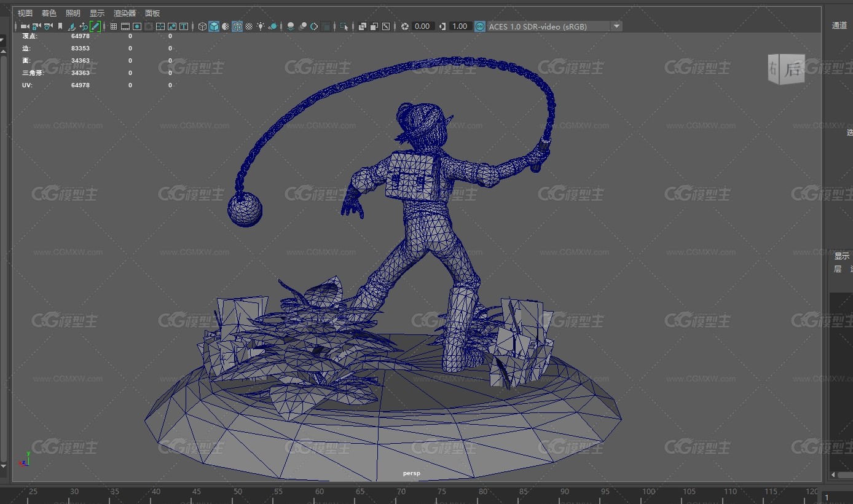Click frame 50 on timeline
The image size is (853, 504).
click(237, 491)
